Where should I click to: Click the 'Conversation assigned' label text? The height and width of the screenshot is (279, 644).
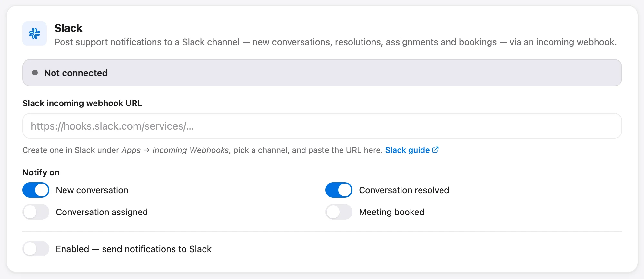(x=102, y=212)
